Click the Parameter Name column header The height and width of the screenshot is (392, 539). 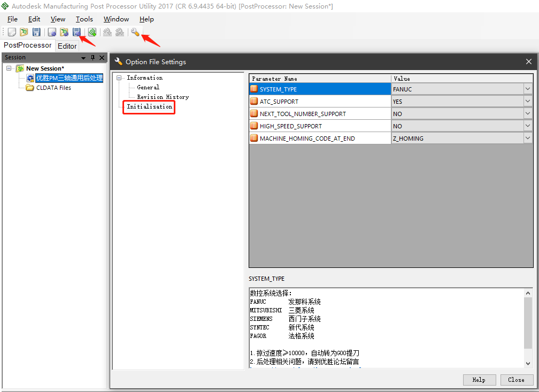[x=320, y=79]
